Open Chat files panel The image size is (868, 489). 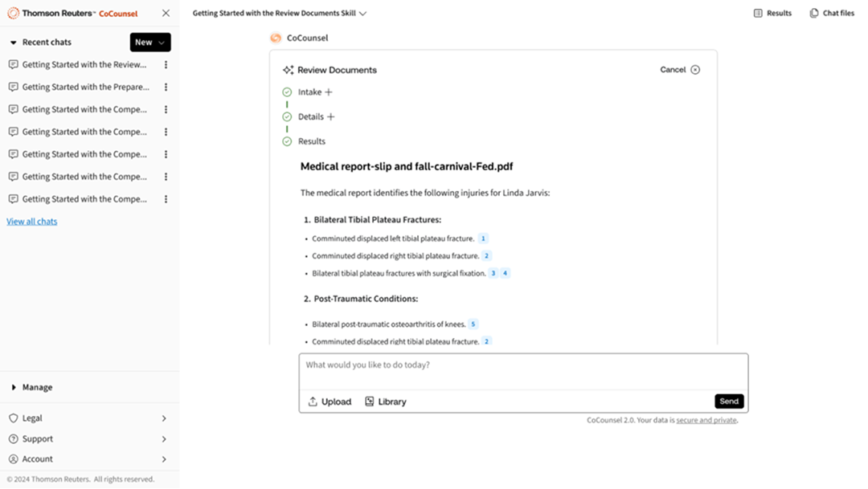814,14
